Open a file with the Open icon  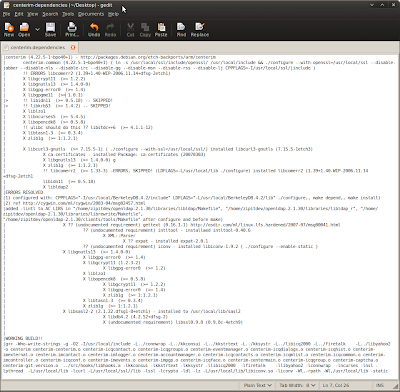[x=24, y=29]
